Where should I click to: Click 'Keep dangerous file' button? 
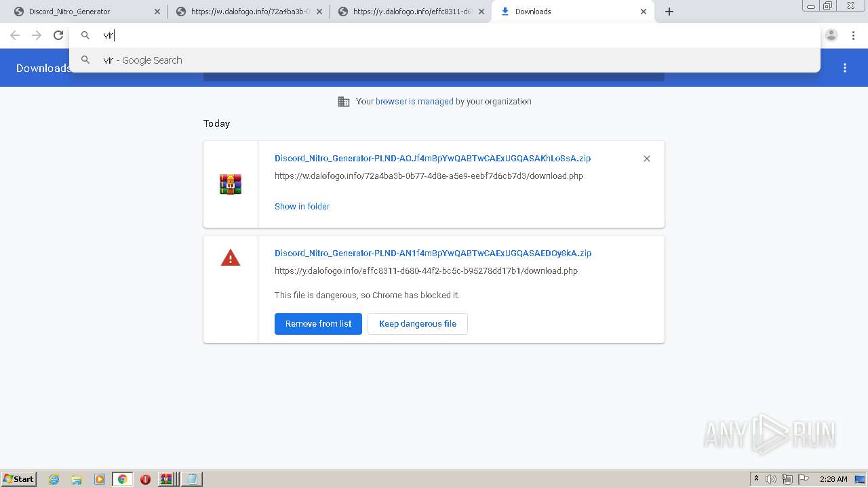tap(418, 324)
